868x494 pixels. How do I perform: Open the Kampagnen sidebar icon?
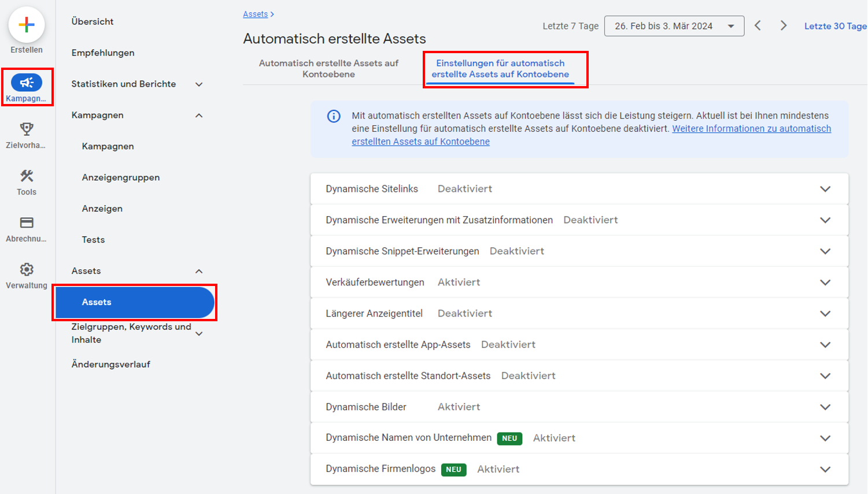click(x=26, y=83)
